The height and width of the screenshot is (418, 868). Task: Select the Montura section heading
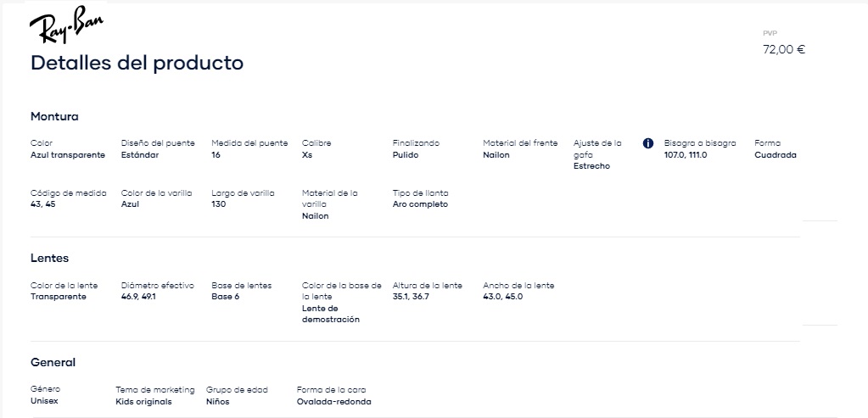[x=54, y=117]
